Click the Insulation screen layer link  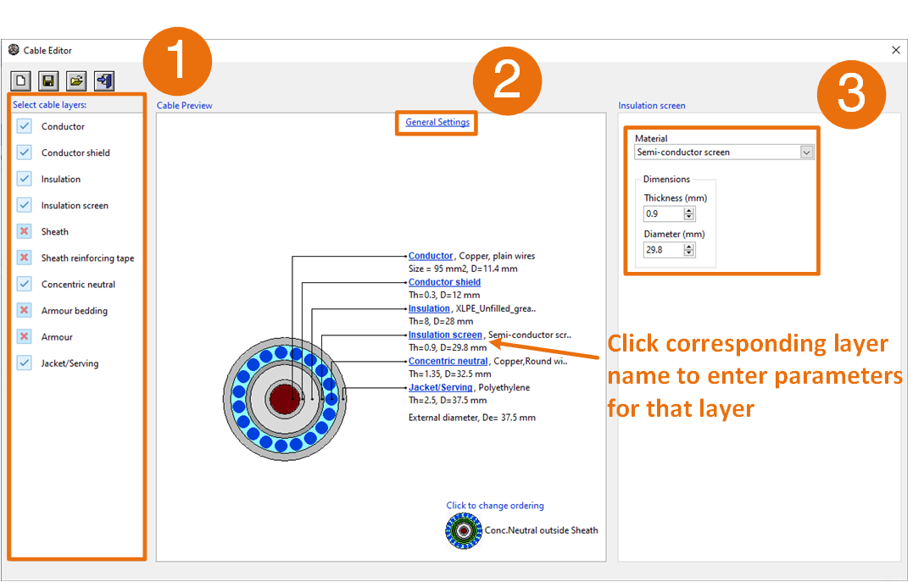[x=445, y=335]
